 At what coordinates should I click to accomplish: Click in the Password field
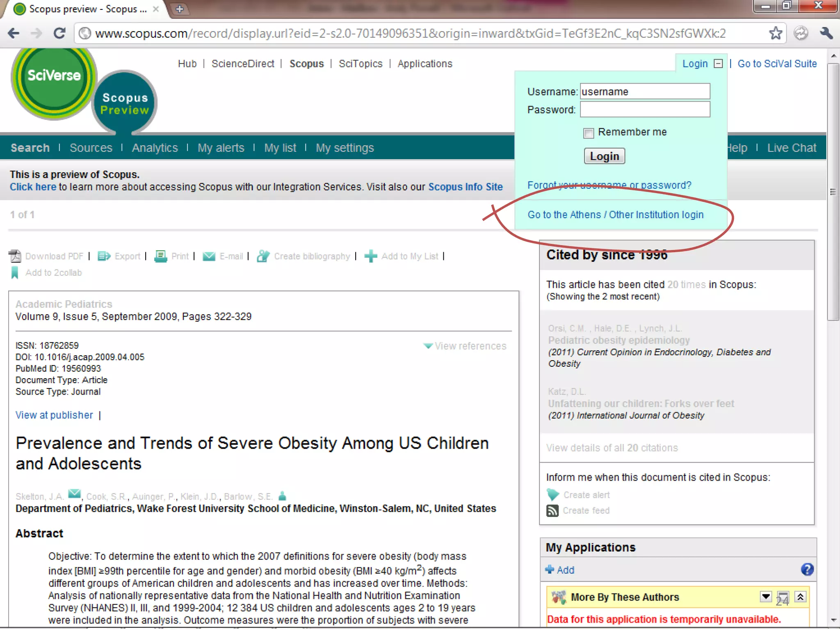pos(645,110)
